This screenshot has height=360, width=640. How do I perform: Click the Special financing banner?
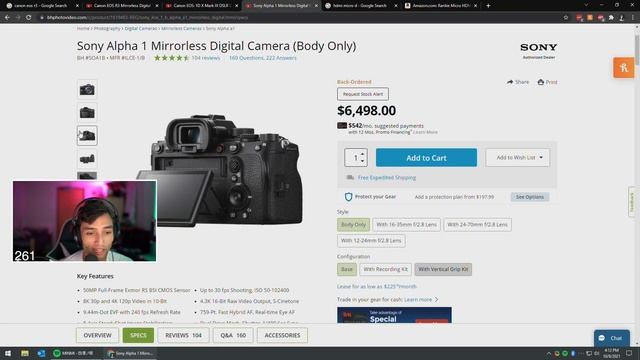[394, 315]
